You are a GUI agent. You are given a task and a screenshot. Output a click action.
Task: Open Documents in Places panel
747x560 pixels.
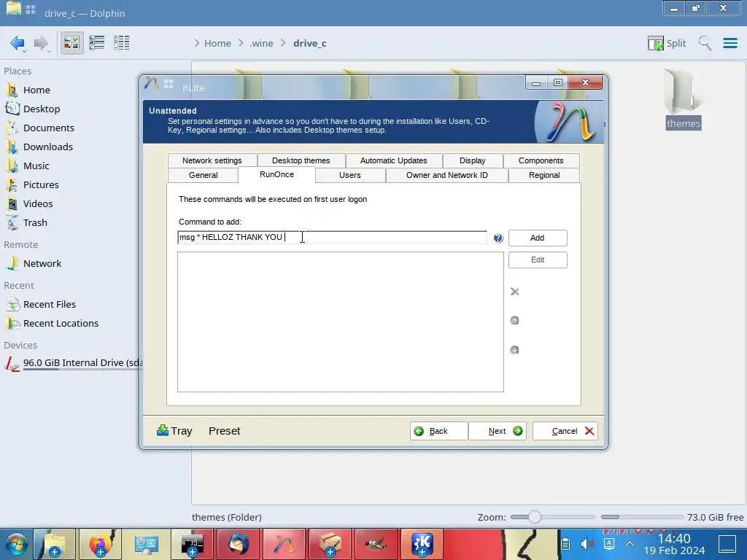tap(49, 128)
